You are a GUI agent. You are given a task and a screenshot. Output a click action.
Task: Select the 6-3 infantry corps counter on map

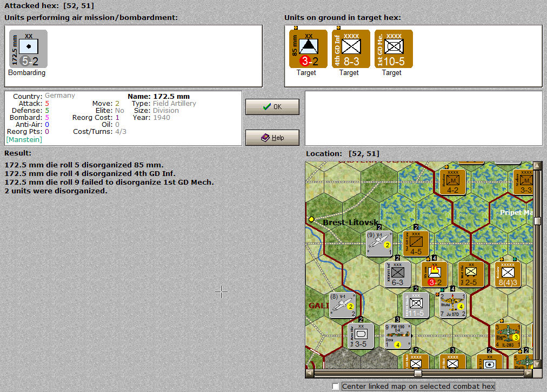coord(398,274)
